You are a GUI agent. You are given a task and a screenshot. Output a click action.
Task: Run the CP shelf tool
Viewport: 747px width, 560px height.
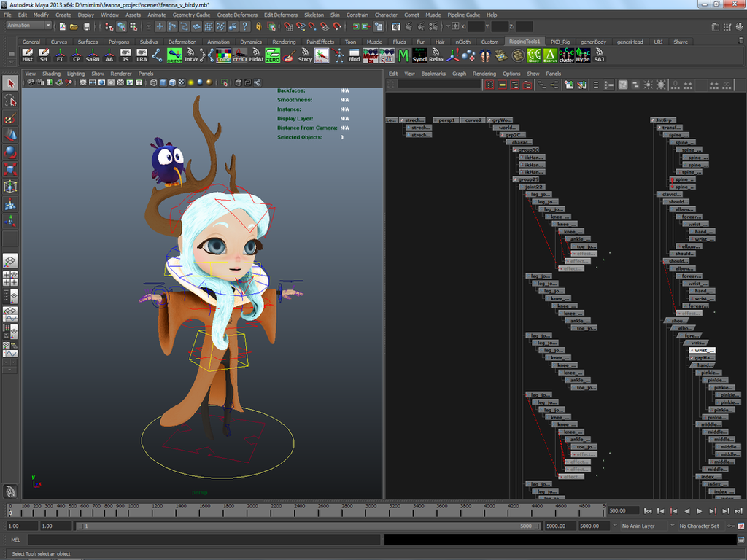coord(76,55)
